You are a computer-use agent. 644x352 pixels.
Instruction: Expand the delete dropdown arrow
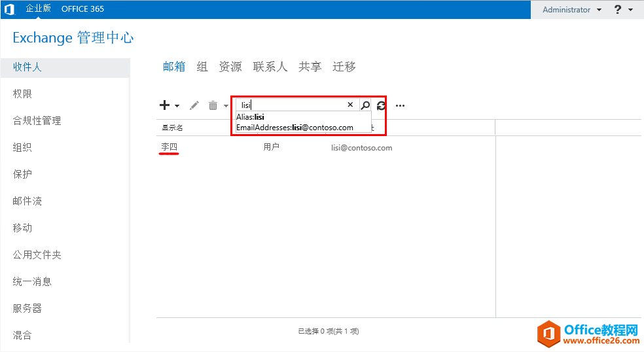(x=226, y=106)
